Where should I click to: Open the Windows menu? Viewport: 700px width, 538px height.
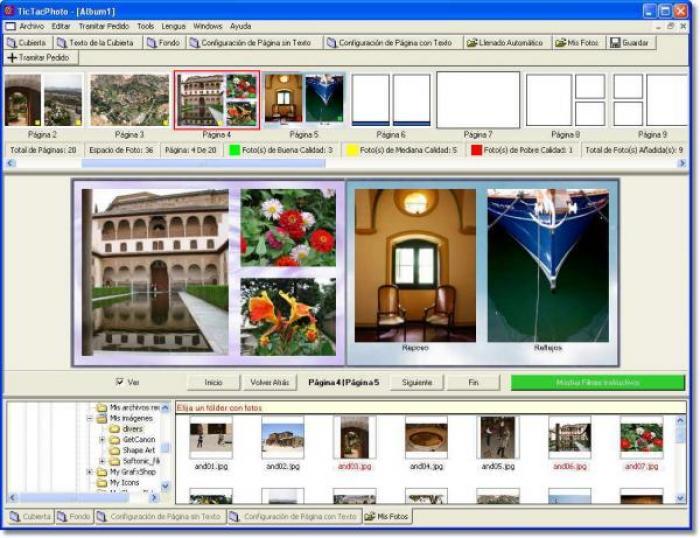[208, 26]
